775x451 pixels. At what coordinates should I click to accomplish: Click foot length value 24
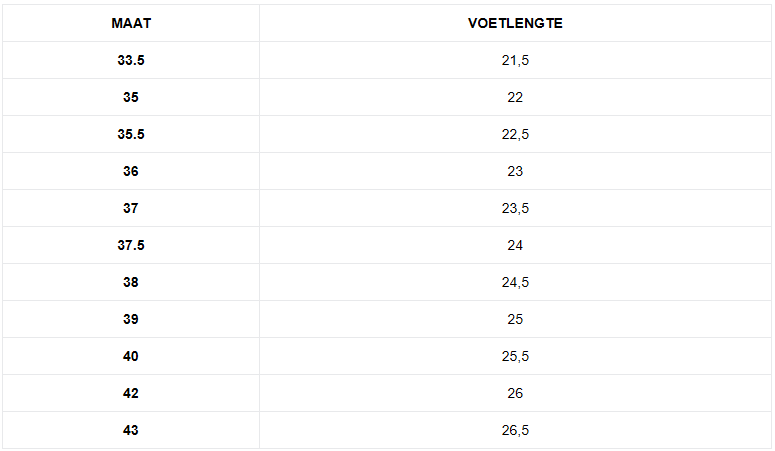pyautogui.click(x=515, y=245)
